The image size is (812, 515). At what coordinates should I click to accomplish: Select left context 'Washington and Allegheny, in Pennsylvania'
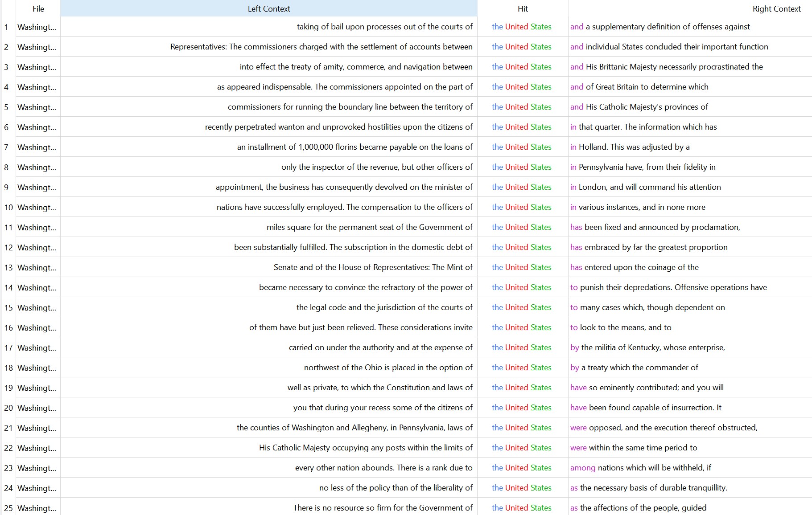click(354, 428)
